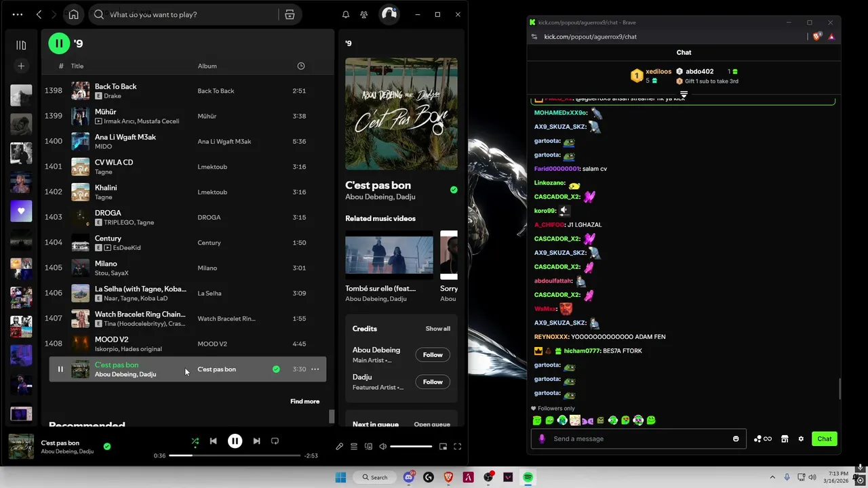Toggle shuffle in Spotify playback bar
868x488 pixels.
(x=195, y=441)
